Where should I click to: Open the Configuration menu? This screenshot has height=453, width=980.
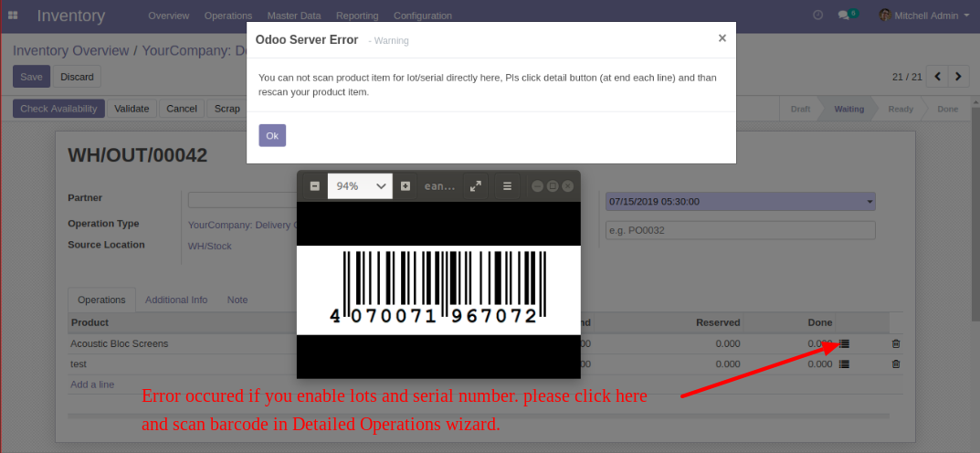(423, 16)
